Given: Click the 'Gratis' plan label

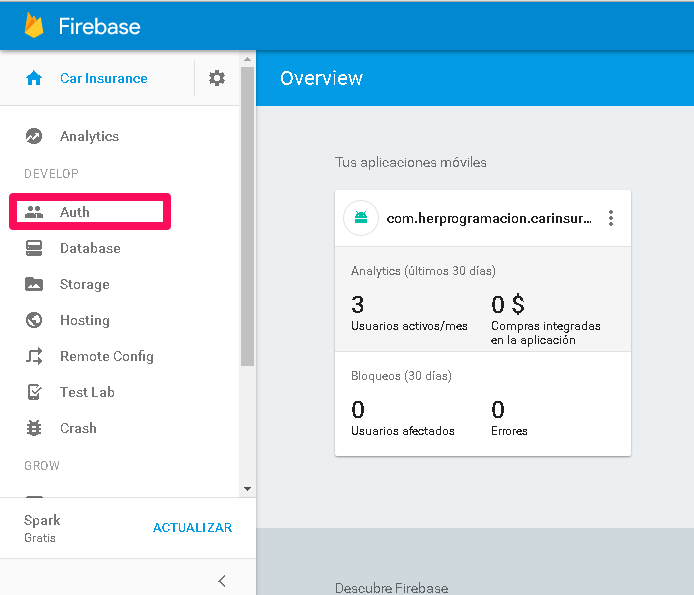Looking at the screenshot, I should coord(40,538).
